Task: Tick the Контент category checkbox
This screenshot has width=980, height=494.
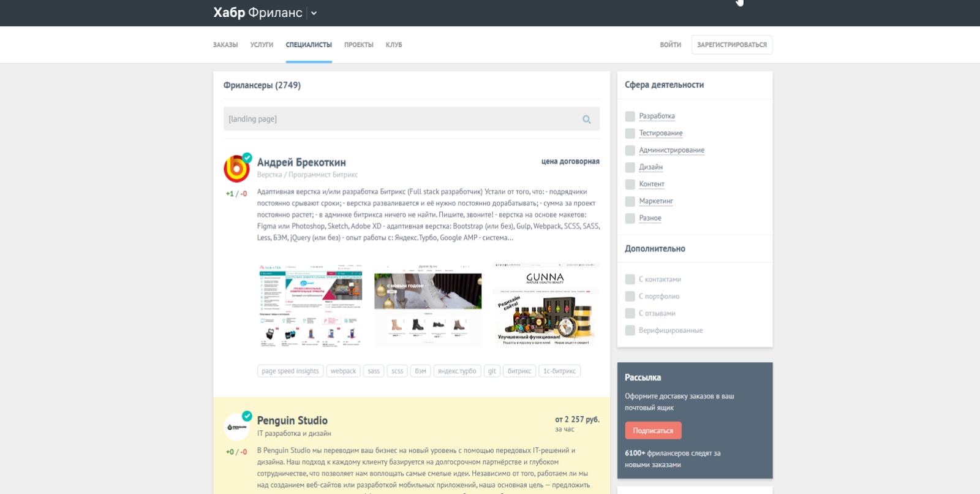Action: (x=630, y=184)
